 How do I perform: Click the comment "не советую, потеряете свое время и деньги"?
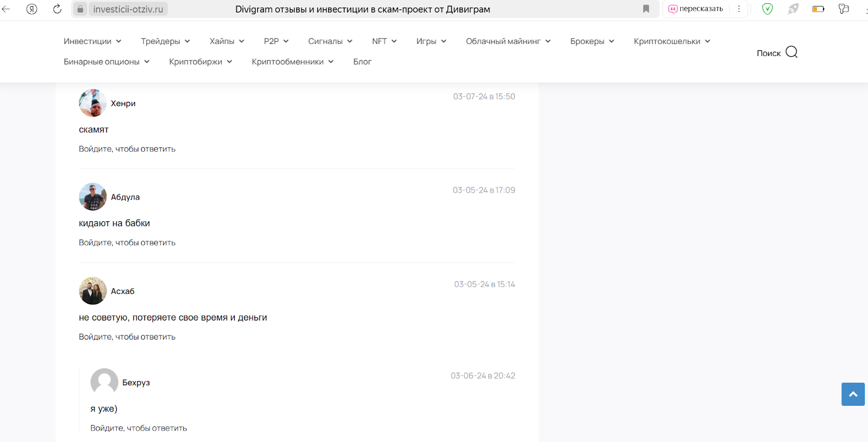[x=173, y=318]
